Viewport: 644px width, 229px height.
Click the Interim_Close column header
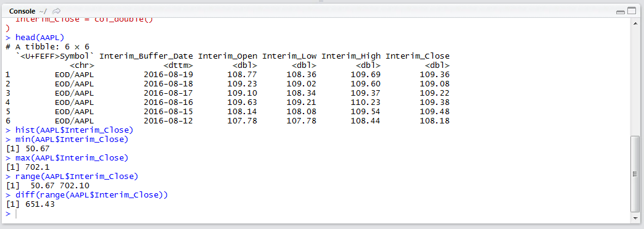coord(418,56)
